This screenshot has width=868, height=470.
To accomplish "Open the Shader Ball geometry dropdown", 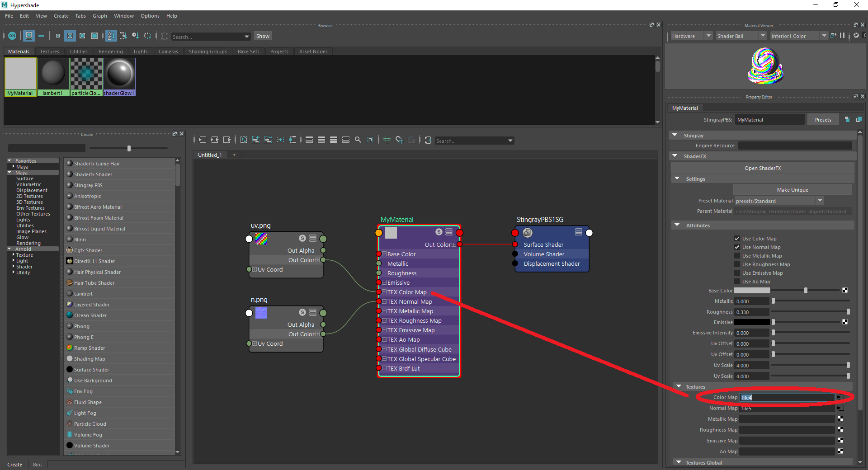I will pos(741,36).
